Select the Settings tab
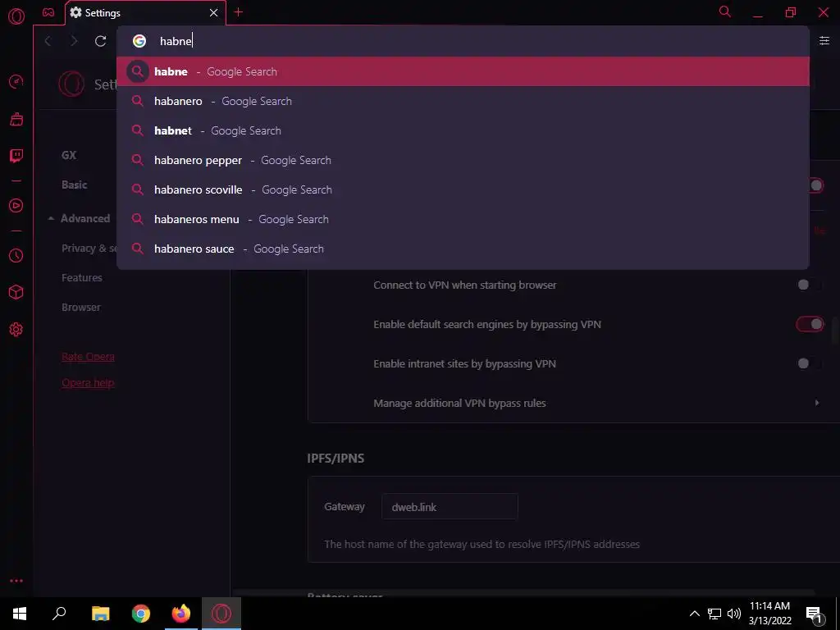 coord(145,13)
